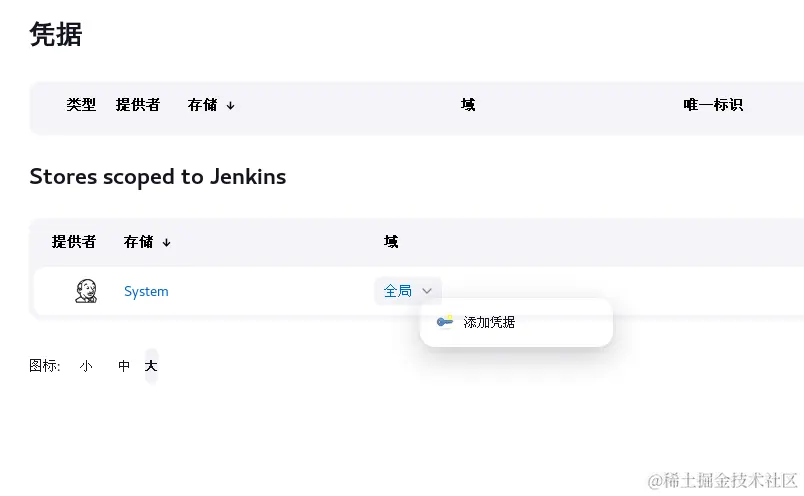Set icon size to 大
Screen dimensions: 804x496
tap(151, 366)
